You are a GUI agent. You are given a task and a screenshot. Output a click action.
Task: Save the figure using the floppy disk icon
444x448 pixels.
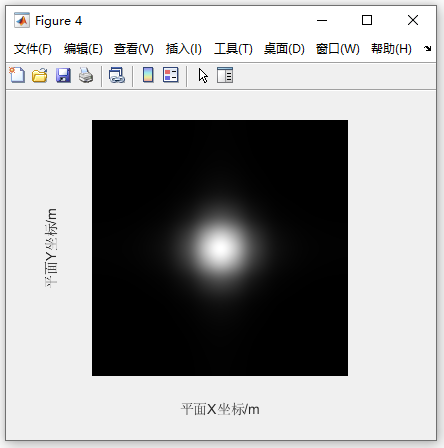(x=63, y=75)
